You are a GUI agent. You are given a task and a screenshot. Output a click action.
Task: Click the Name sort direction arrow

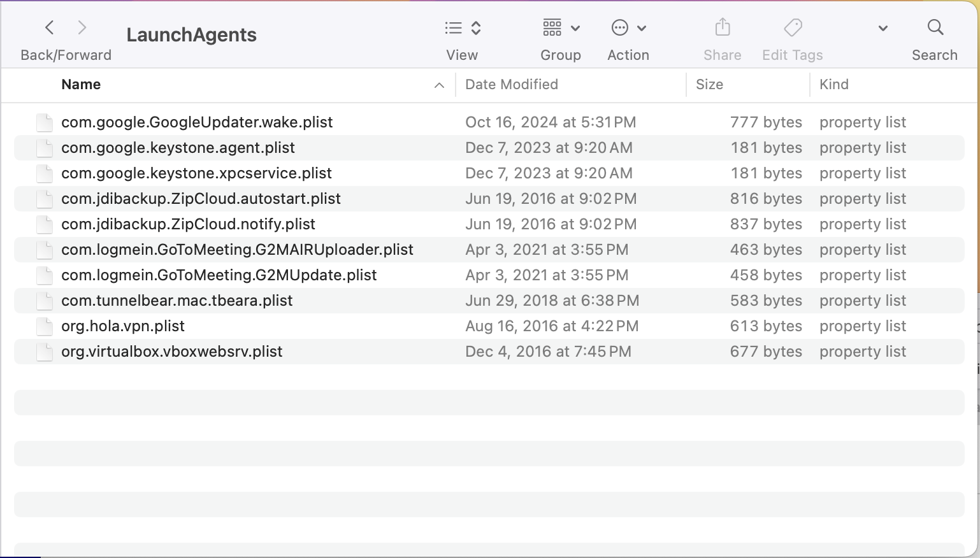point(439,85)
